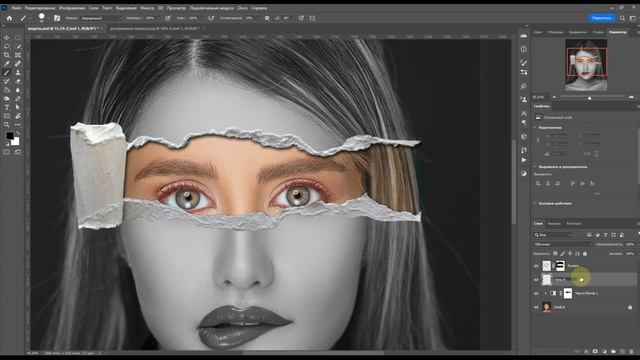Click the foreground color swatch
This screenshot has width=640, height=360.
(10, 136)
